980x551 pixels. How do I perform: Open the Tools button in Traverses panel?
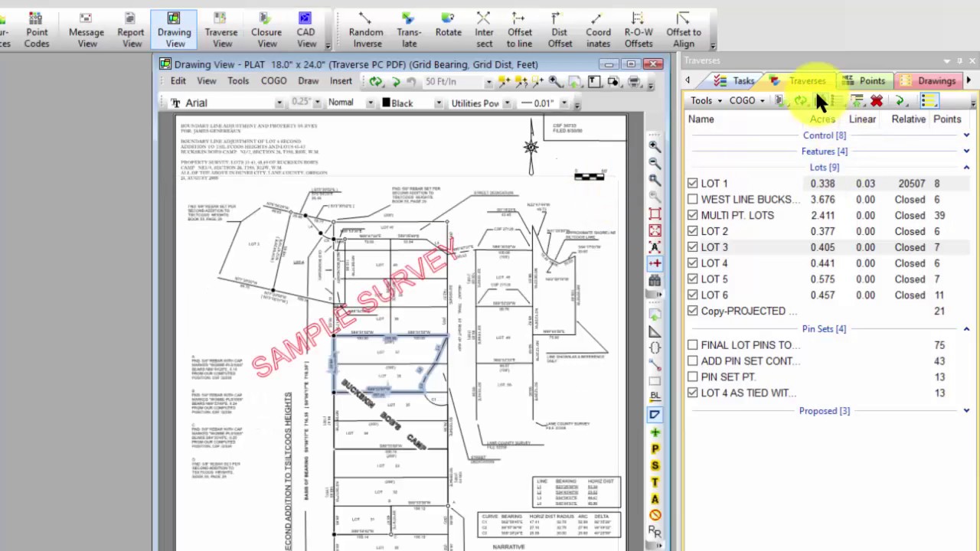point(706,101)
